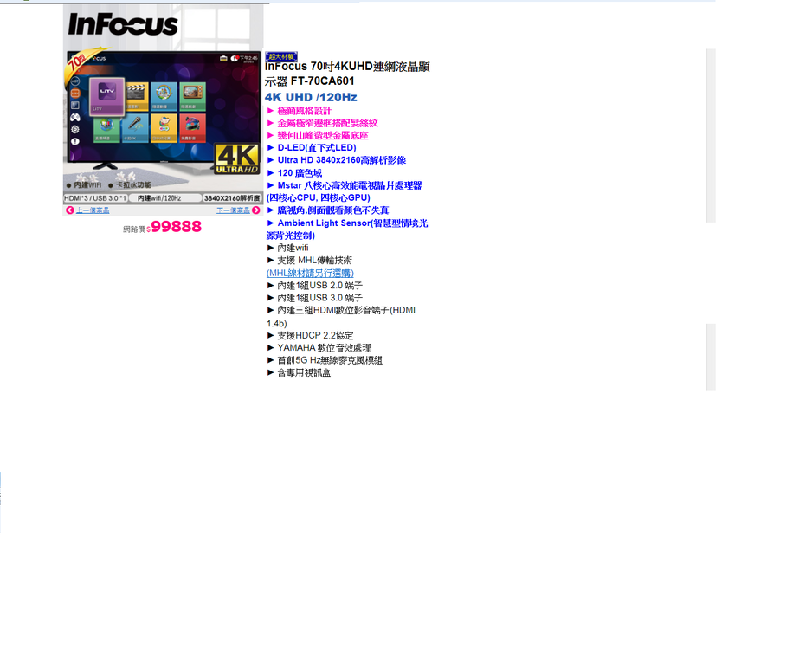
Task: Click the HDMI*3 / USB 3.0 *1 label
Action: pyautogui.click(x=95, y=198)
